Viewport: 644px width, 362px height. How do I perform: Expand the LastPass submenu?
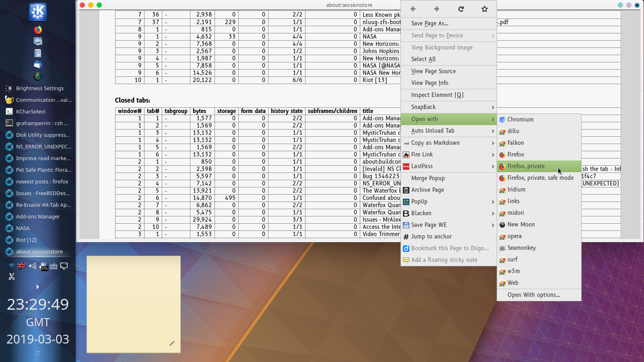[x=448, y=166]
